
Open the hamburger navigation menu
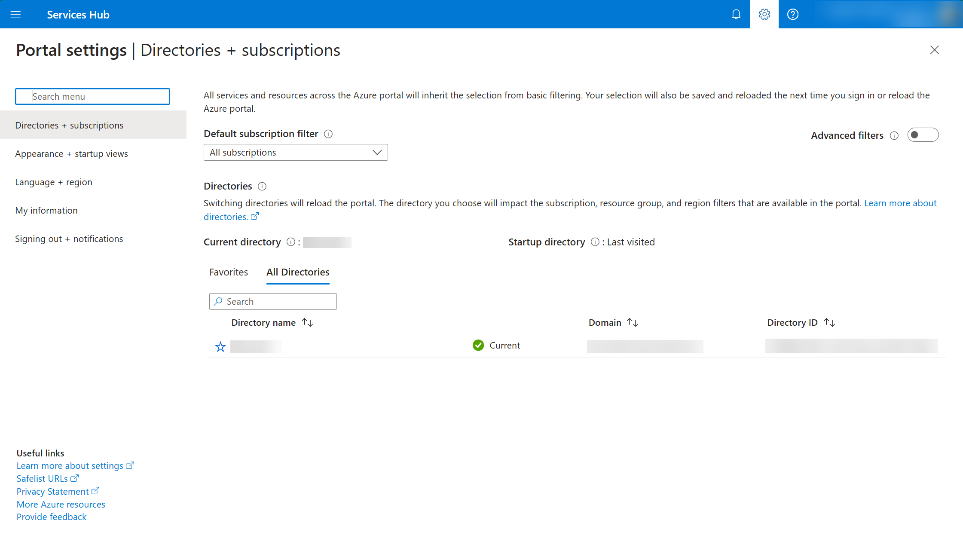(15, 15)
